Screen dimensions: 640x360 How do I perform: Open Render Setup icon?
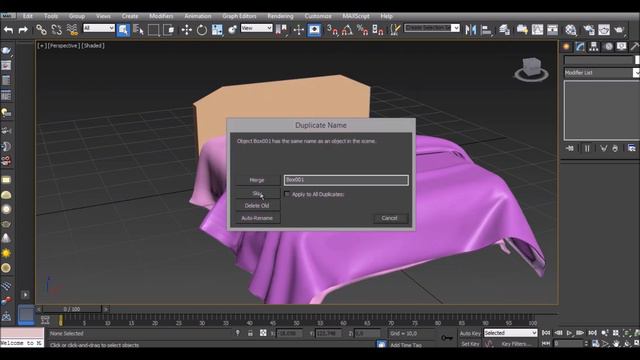click(589, 30)
